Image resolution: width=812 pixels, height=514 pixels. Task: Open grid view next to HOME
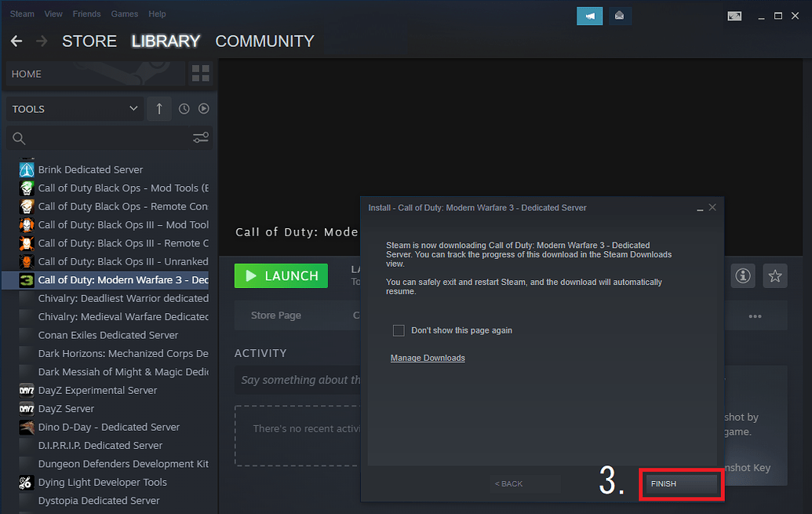coord(200,73)
